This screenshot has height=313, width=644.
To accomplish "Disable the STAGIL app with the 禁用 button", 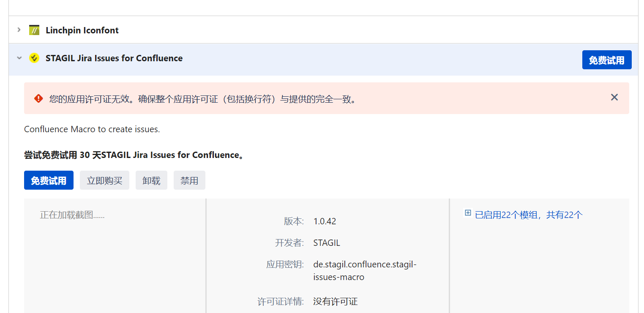I will pos(189,180).
